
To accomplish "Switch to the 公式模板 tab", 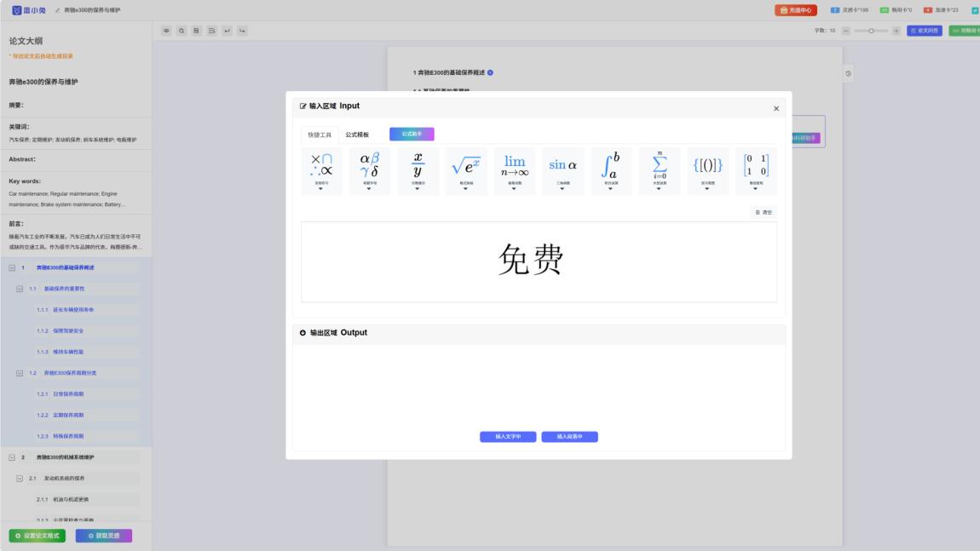I will click(356, 132).
